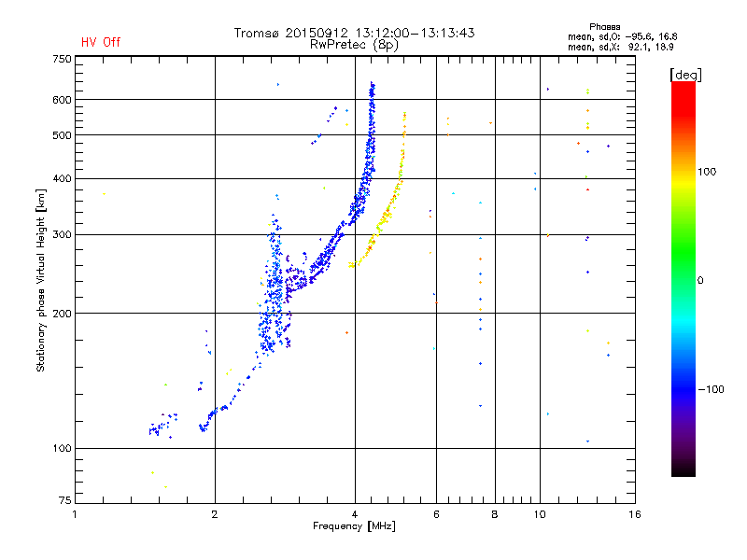
Task: Click x-axis tick label '10'
Action: point(540,514)
